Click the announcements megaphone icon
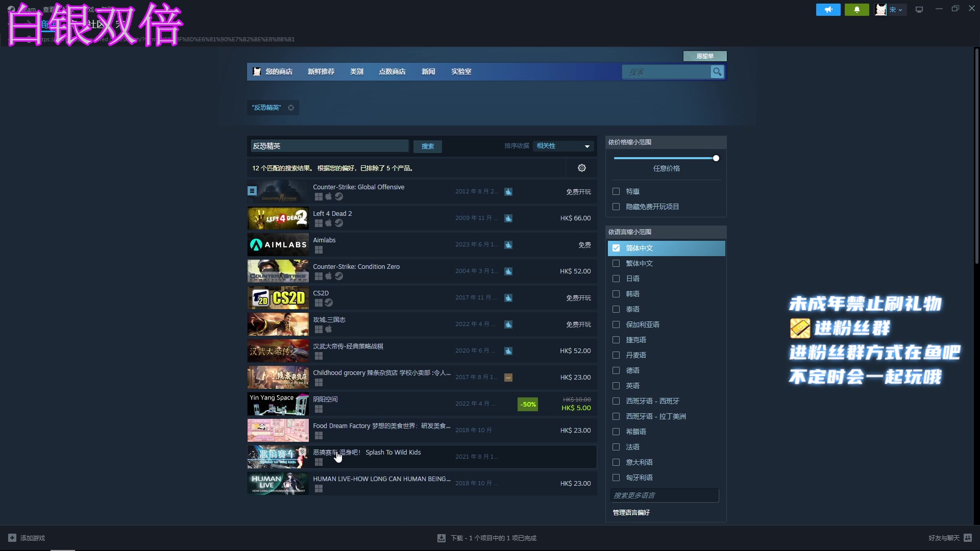This screenshot has width=980, height=551. click(x=828, y=10)
